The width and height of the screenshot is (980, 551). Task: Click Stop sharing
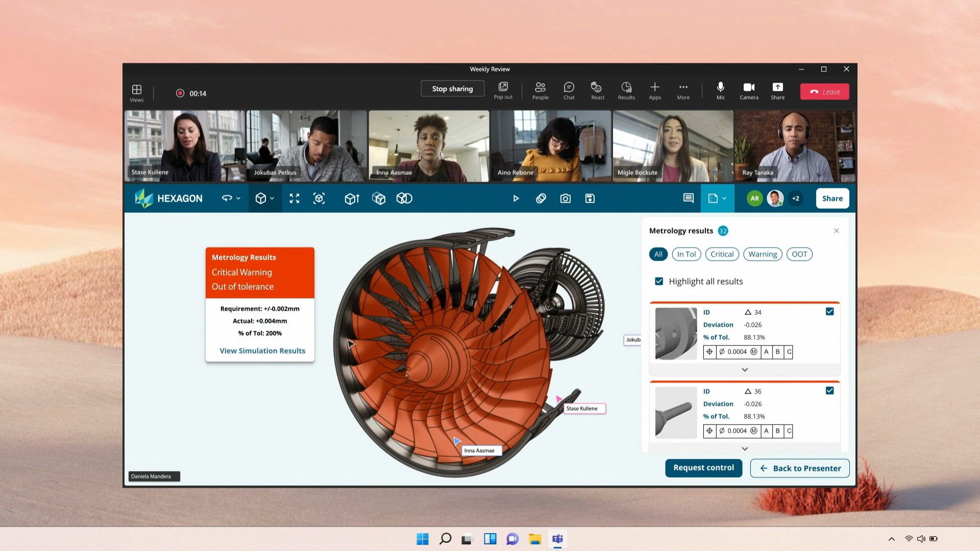tap(452, 89)
